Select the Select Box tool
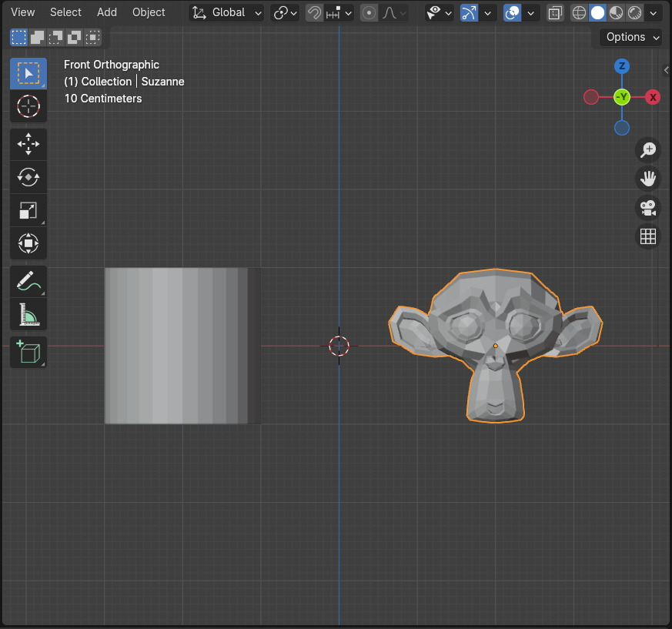672x629 pixels. (28, 73)
